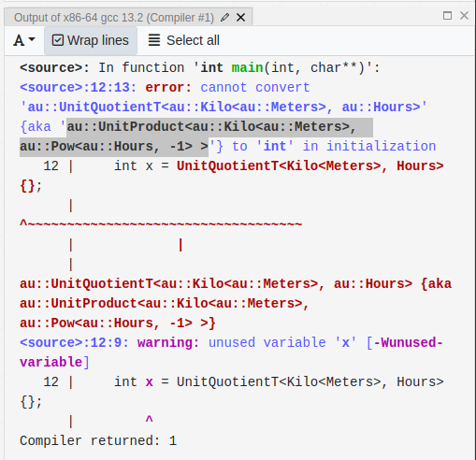Viewport: 476px width, 460px height.
Task: Click the magenta 'warning:' label
Action: click(x=168, y=342)
